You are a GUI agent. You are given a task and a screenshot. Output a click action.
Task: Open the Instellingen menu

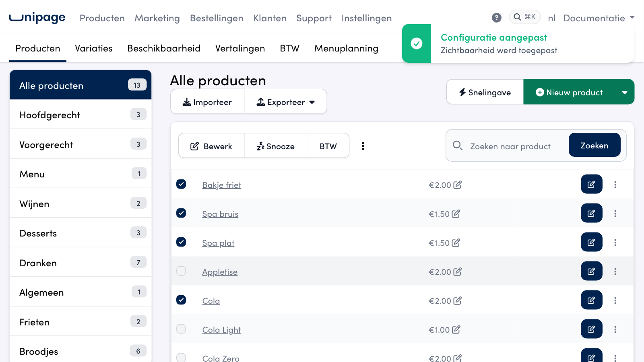pos(367,18)
